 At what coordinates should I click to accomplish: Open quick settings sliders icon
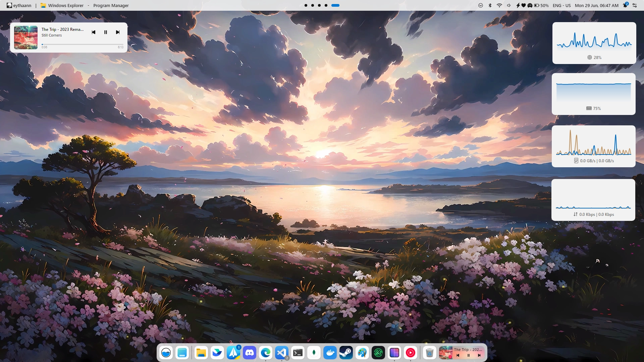pos(635,5)
